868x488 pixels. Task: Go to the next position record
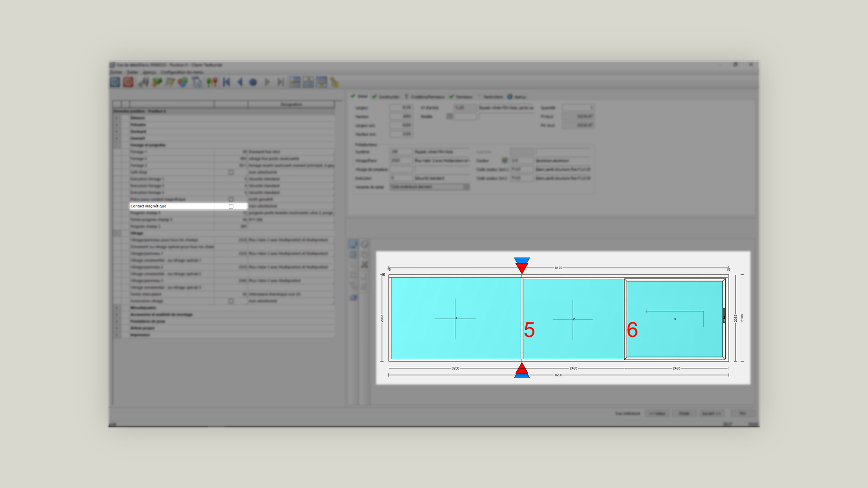pos(267,82)
